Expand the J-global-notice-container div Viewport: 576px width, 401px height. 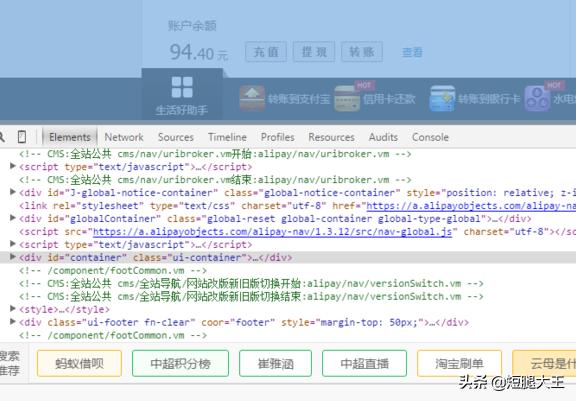(12, 192)
